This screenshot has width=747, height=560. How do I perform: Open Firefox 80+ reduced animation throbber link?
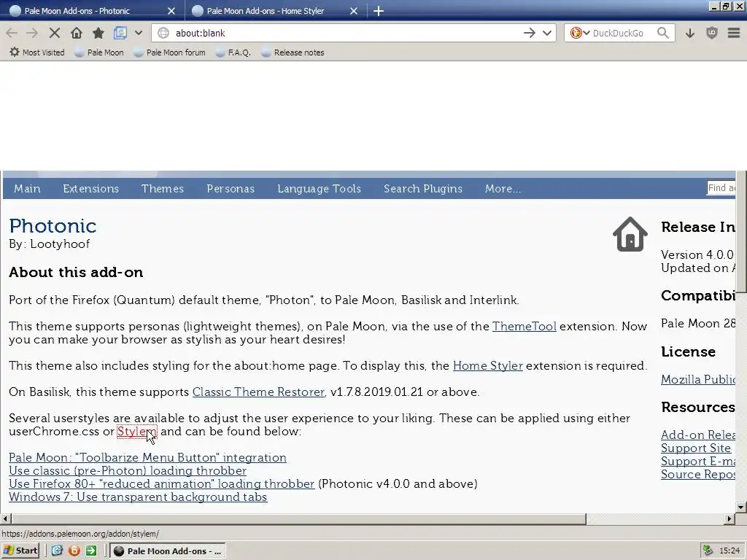point(161,484)
